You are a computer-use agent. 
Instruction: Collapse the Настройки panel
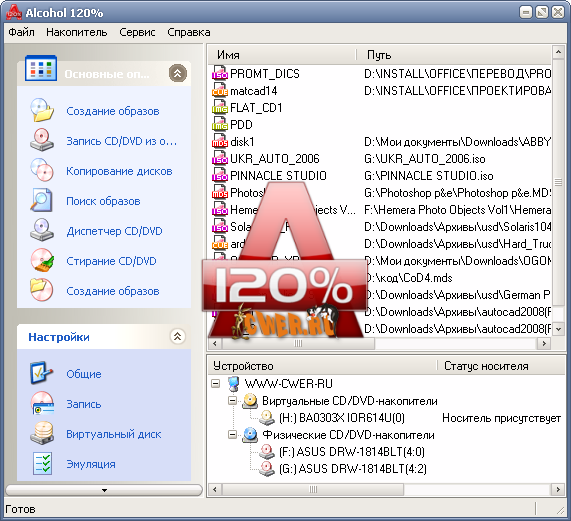pos(177,336)
